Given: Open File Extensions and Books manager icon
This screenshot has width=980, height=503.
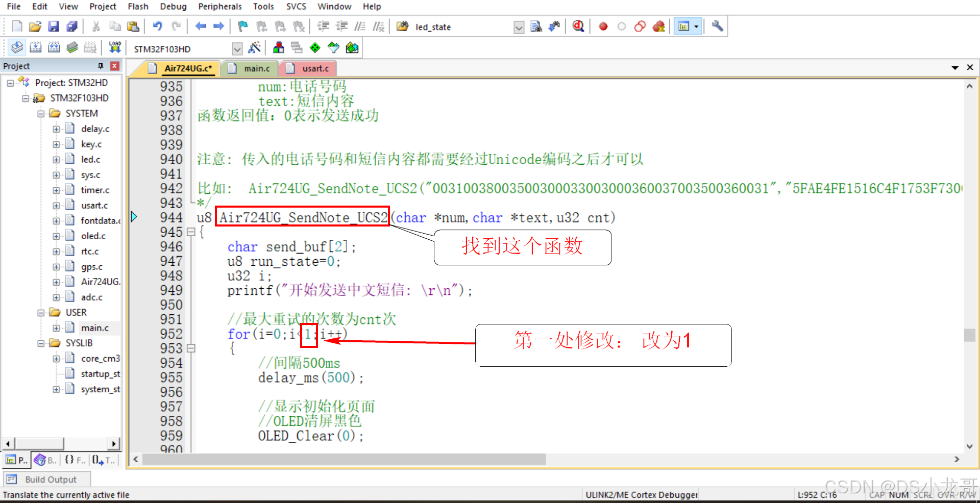Looking at the screenshot, I should [x=279, y=48].
